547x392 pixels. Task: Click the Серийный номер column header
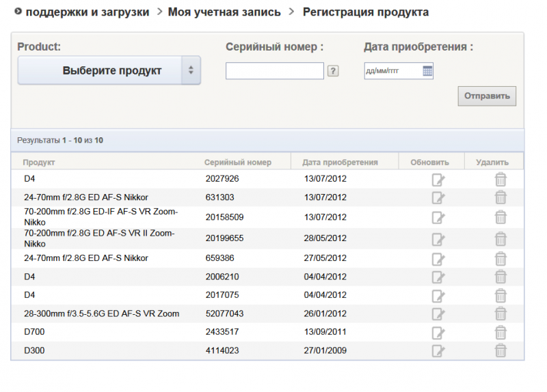[237, 162]
